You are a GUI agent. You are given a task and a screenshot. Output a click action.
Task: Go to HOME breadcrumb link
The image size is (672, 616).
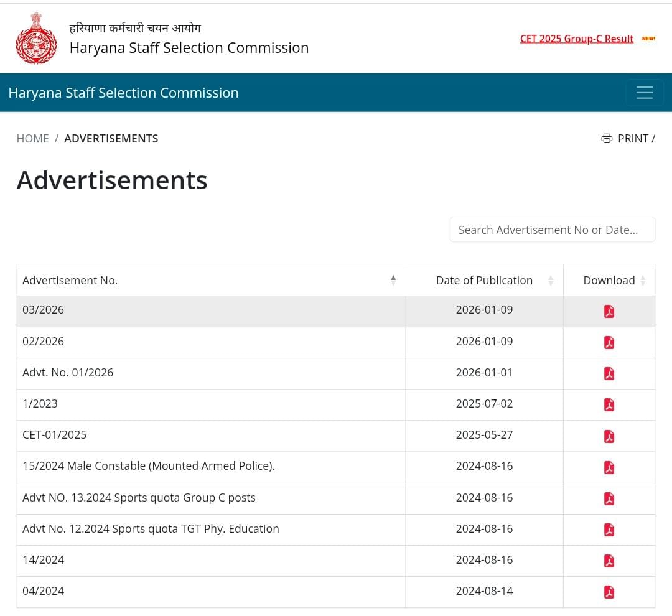pyautogui.click(x=32, y=138)
